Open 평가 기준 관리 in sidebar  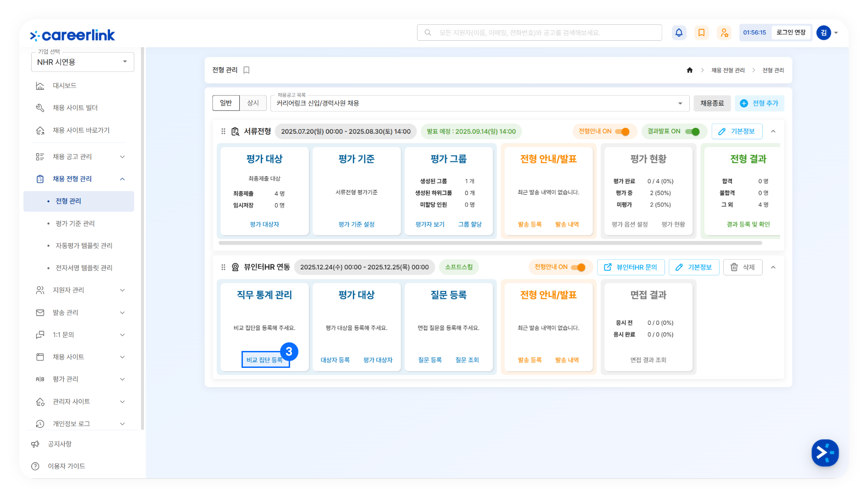click(75, 224)
